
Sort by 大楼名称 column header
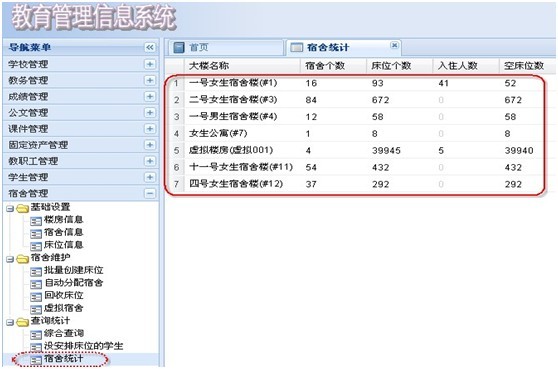pyautogui.click(x=242, y=65)
